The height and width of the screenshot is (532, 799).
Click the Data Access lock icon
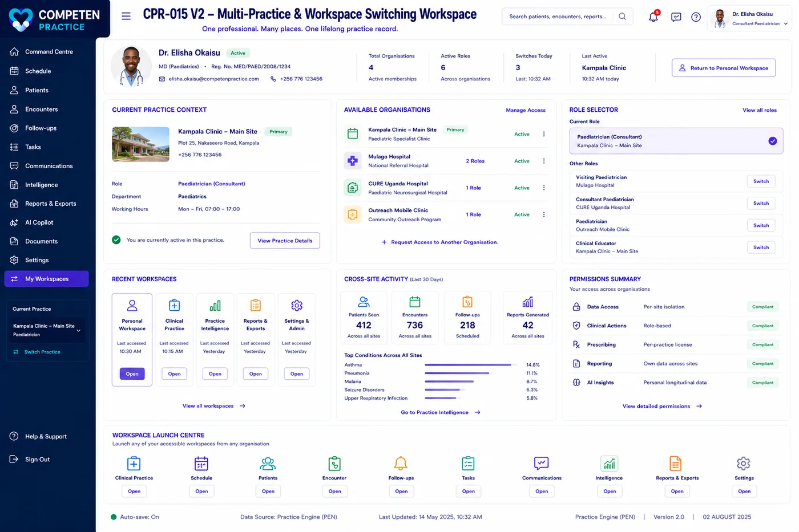pyautogui.click(x=576, y=307)
